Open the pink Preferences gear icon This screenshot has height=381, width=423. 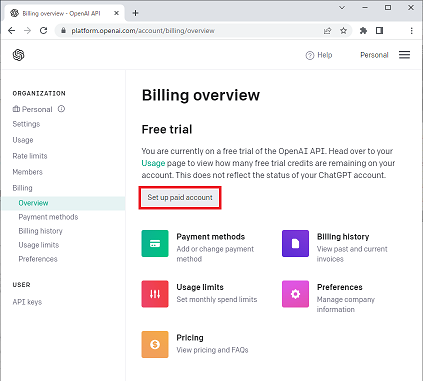pos(295,294)
